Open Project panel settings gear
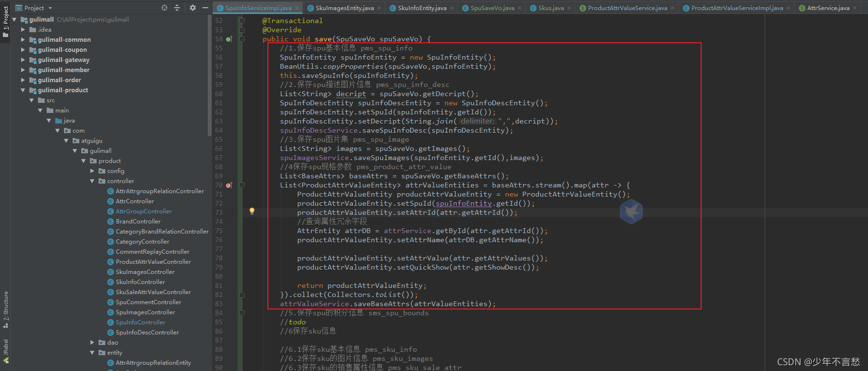The image size is (868, 371). coord(192,8)
